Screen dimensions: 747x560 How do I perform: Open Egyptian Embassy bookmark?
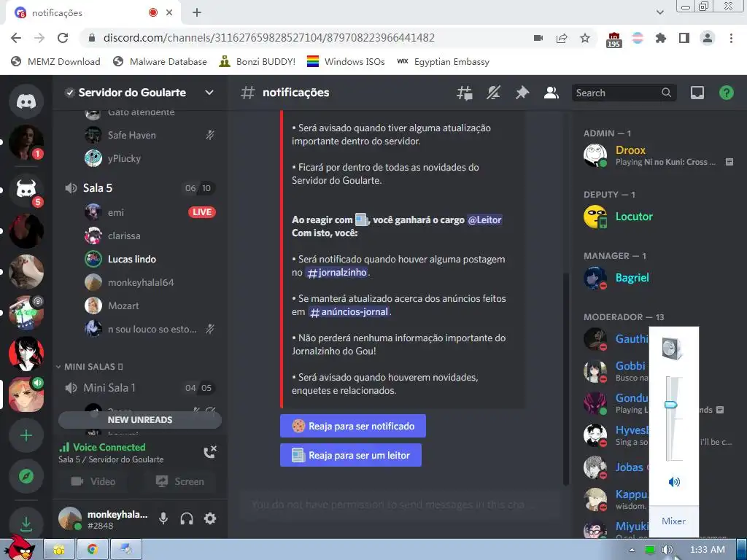coord(443,62)
